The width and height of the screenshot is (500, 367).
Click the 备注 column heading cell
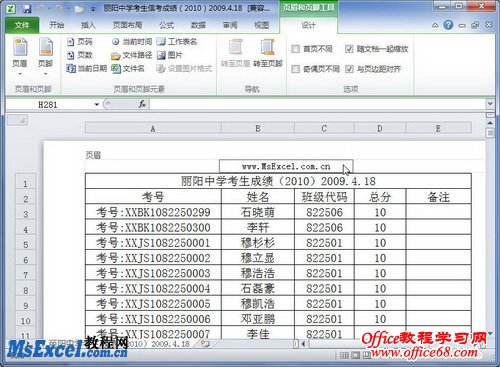click(438, 197)
